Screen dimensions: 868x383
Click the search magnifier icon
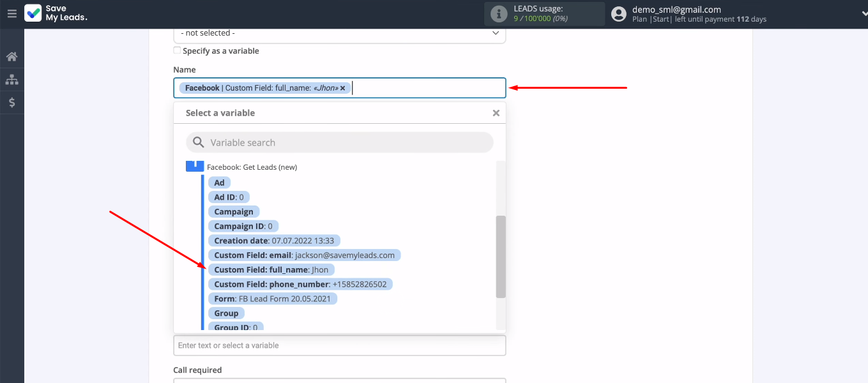[199, 142]
